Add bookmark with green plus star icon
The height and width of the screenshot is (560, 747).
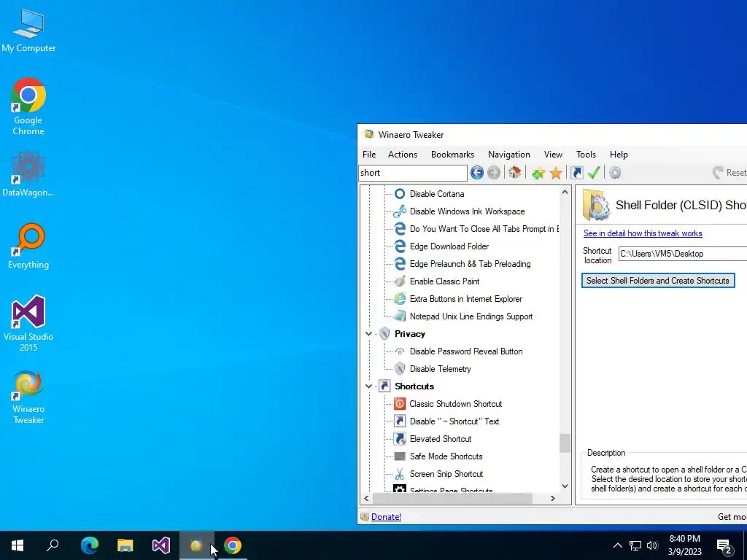tap(538, 173)
